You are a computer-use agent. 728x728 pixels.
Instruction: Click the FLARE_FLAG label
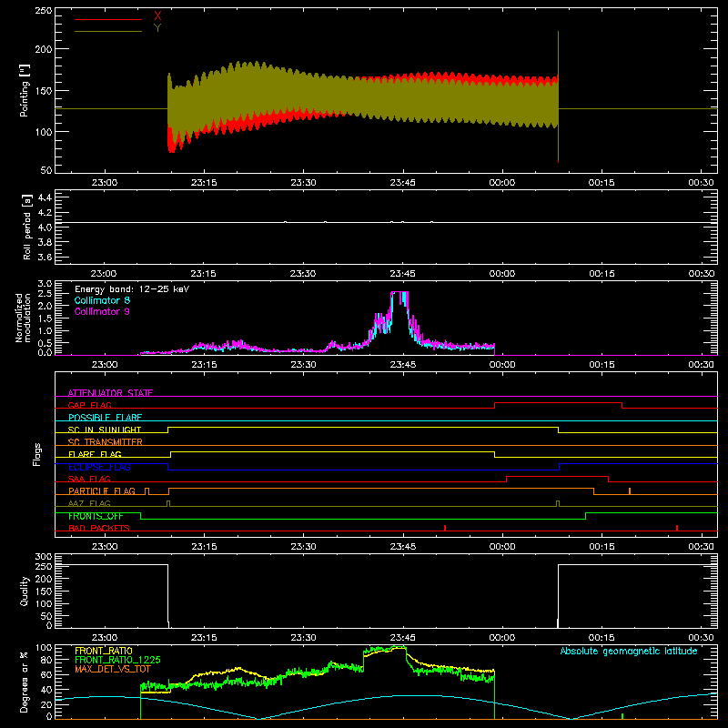tap(95, 454)
